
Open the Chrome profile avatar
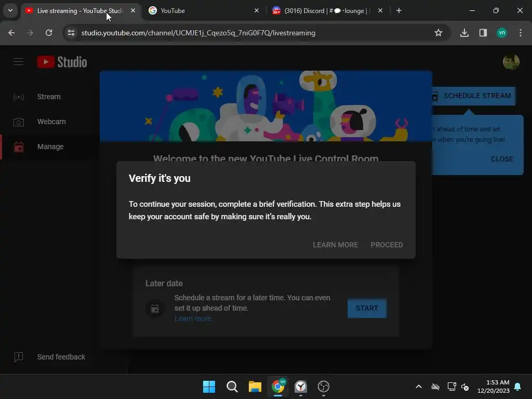502,33
